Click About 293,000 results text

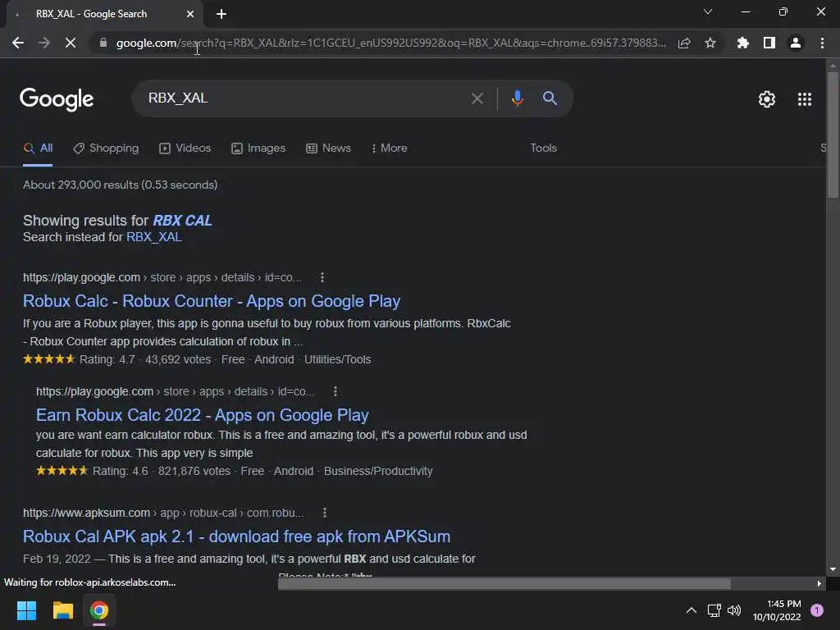pyautogui.click(x=120, y=185)
